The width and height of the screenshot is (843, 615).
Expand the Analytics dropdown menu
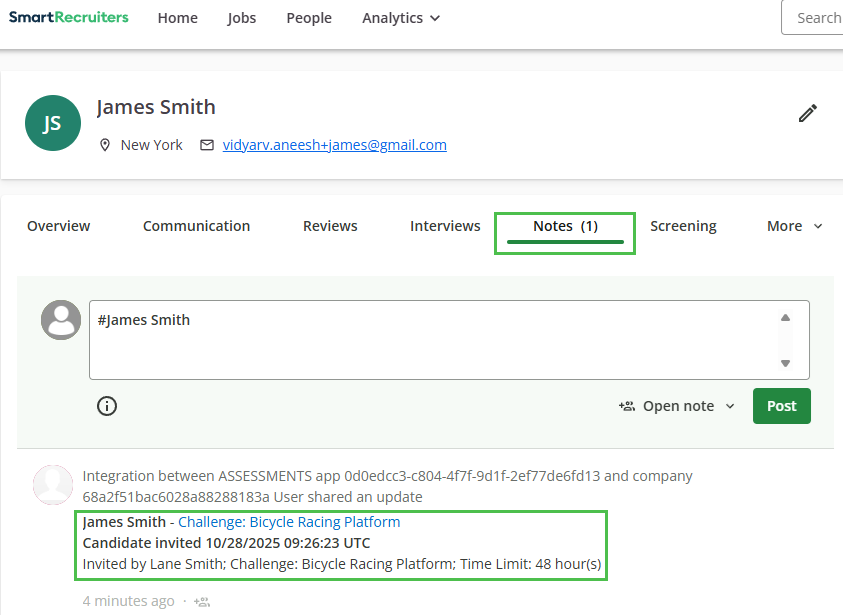point(401,18)
